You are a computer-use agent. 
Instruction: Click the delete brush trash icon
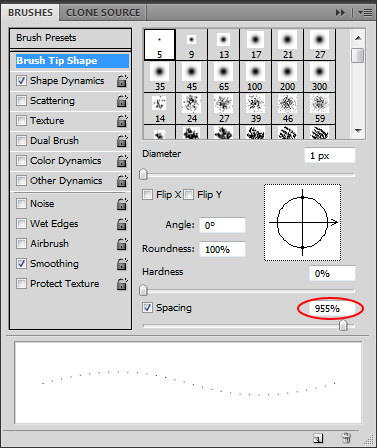click(346, 438)
